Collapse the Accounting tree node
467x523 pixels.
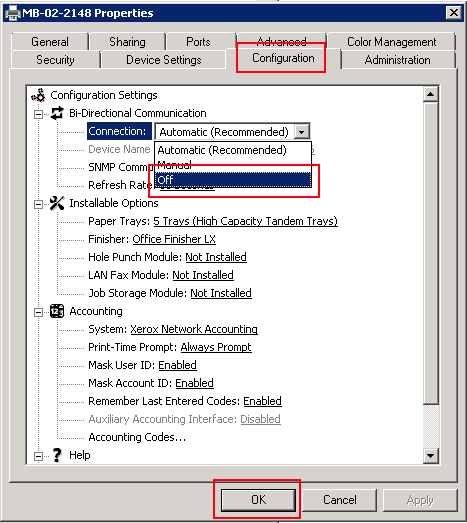coord(38,313)
